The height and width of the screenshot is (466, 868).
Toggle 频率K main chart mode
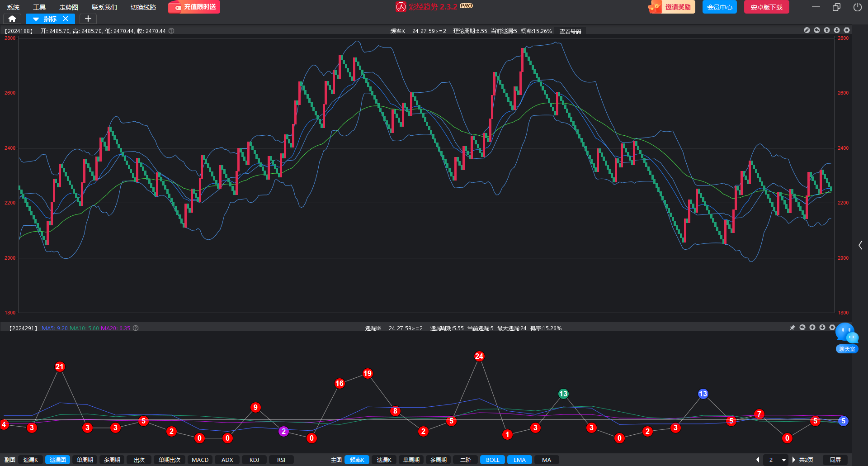pyautogui.click(x=357, y=460)
